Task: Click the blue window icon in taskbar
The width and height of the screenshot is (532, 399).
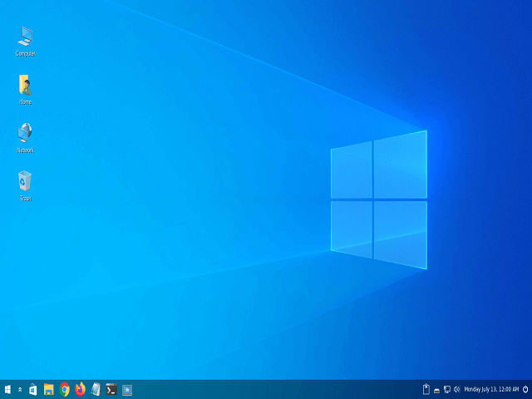Action: click(x=127, y=389)
